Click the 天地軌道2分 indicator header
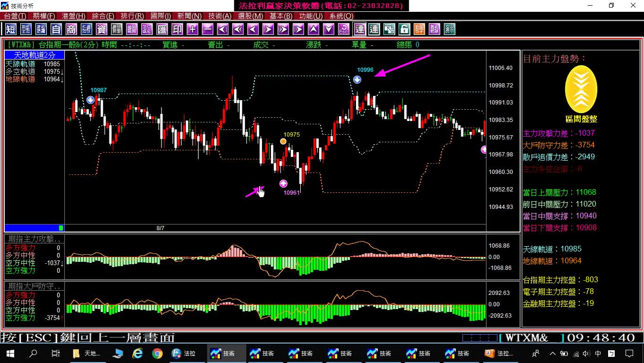Viewport: 644px width, 363px height. click(x=34, y=55)
